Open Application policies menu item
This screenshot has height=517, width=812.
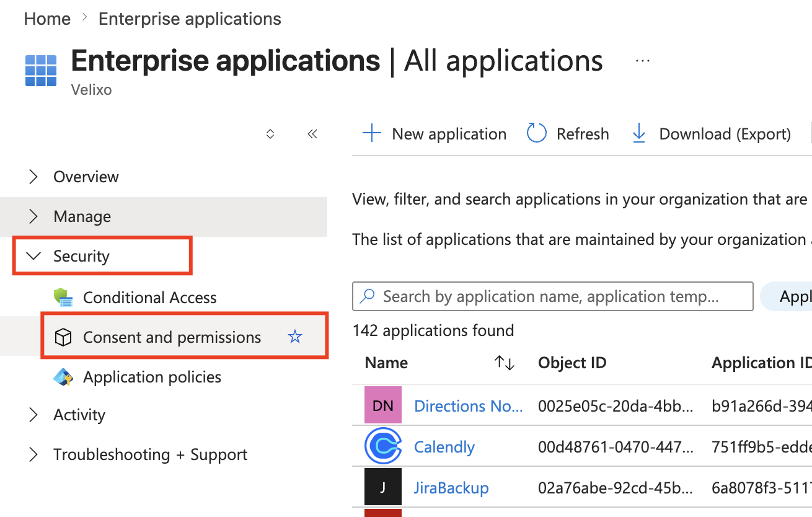pyautogui.click(x=152, y=377)
